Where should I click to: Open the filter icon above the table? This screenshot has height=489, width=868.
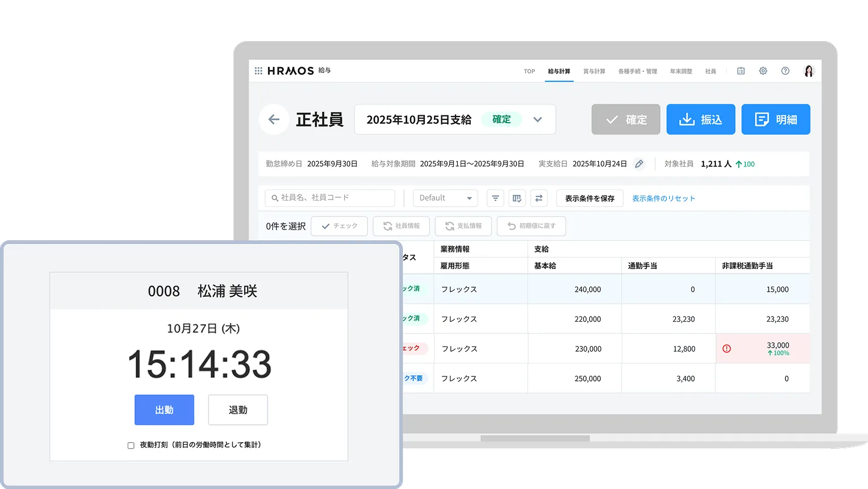tap(495, 198)
